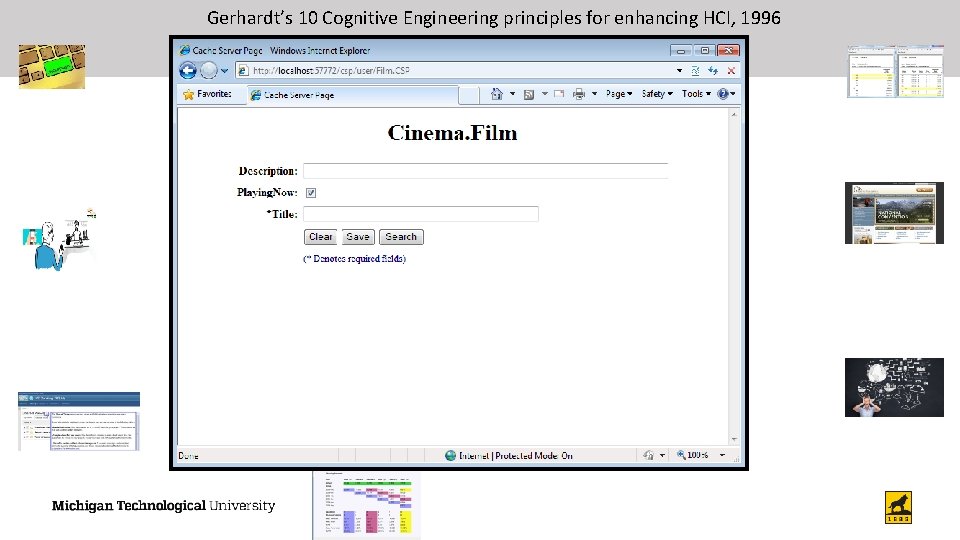Image resolution: width=960 pixels, height=540 pixels.
Task: Open the Page menu
Action: tap(618, 94)
